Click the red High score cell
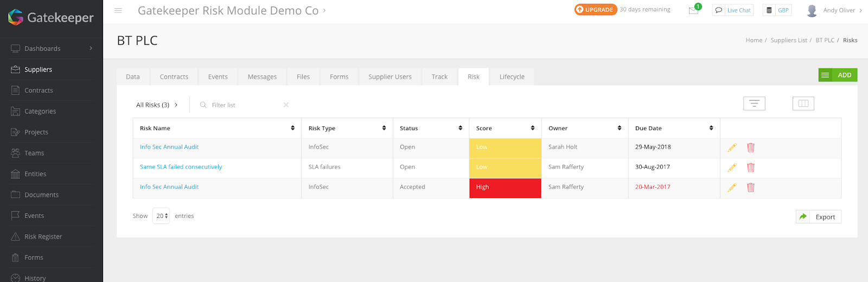Image resolution: width=868 pixels, height=282 pixels. click(505, 188)
